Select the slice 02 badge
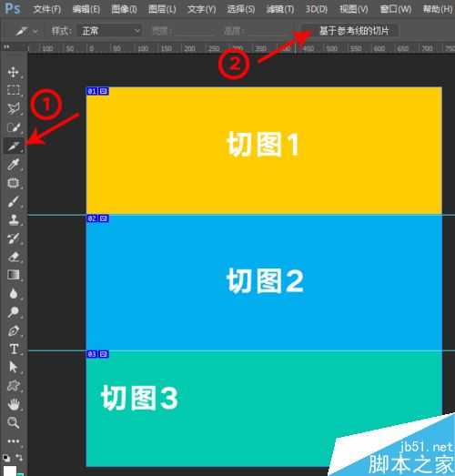 coord(97,218)
